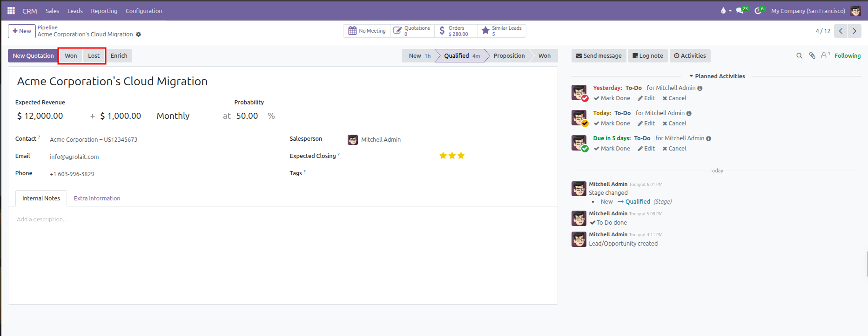Click info icon on Due in 5 days activity
Viewport: 868px width, 336px height.
click(x=708, y=138)
